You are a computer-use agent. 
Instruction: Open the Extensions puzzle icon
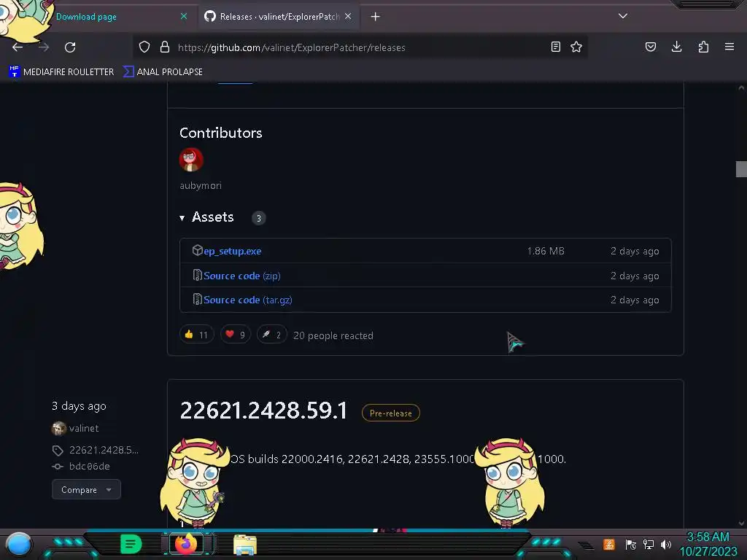pyautogui.click(x=703, y=47)
